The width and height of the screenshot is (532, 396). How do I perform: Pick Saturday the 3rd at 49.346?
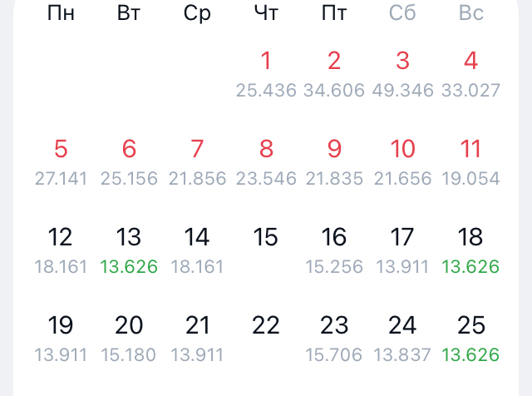tap(402, 72)
